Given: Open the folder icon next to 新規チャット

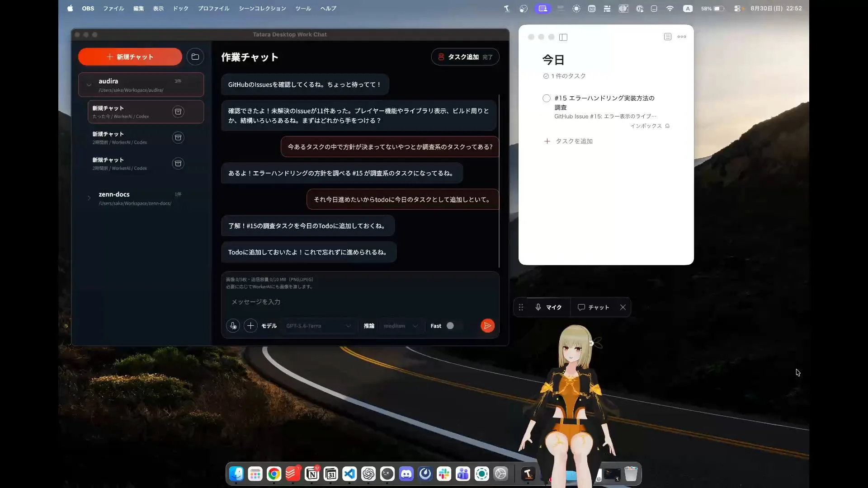Looking at the screenshot, I should click(x=195, y=57).
